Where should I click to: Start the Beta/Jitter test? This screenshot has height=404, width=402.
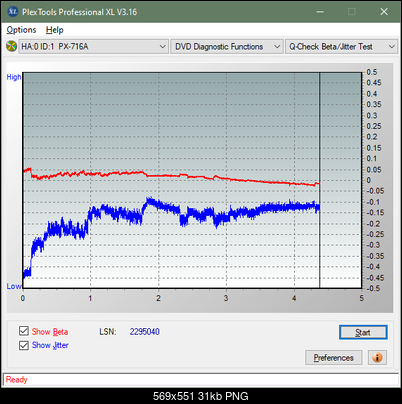[x=363, y=332]
